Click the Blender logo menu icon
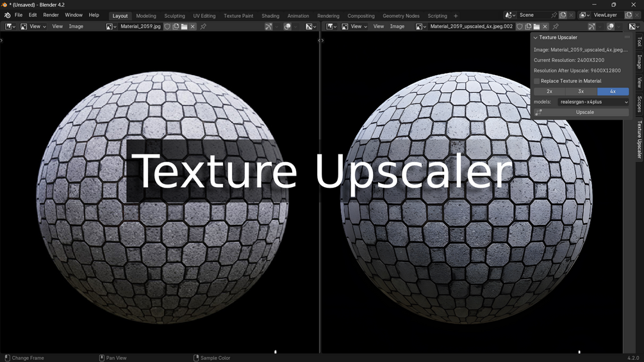The height and width of the screenshot is (362, 644). [x=8, y=15]
